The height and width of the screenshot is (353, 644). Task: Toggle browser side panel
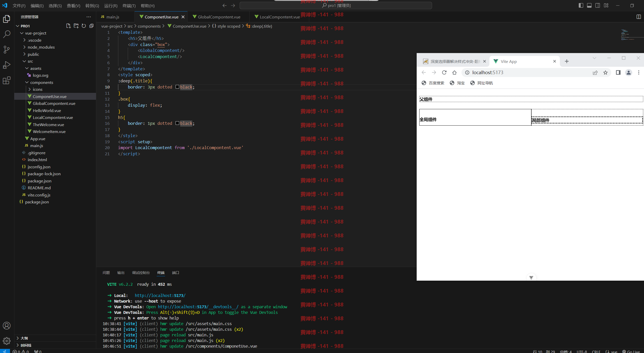[618, 72]
